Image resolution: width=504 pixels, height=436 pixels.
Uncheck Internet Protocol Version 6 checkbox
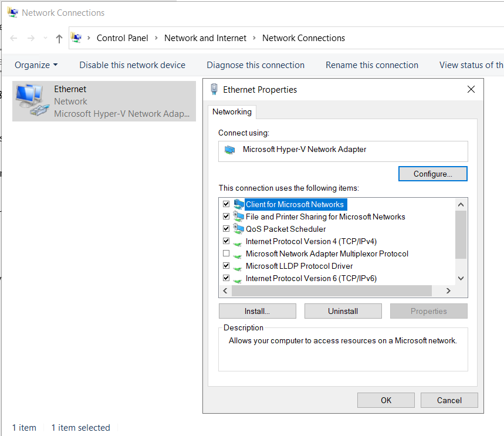(226, 278)
